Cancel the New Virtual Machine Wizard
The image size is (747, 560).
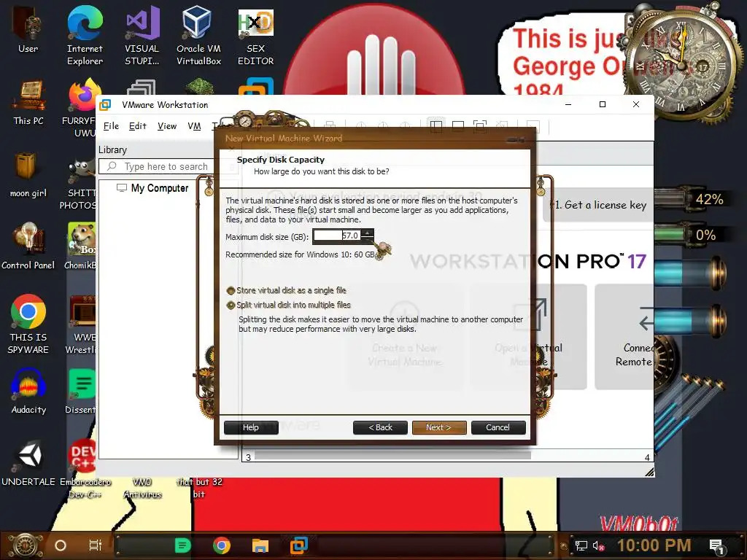tap(498, 427)
